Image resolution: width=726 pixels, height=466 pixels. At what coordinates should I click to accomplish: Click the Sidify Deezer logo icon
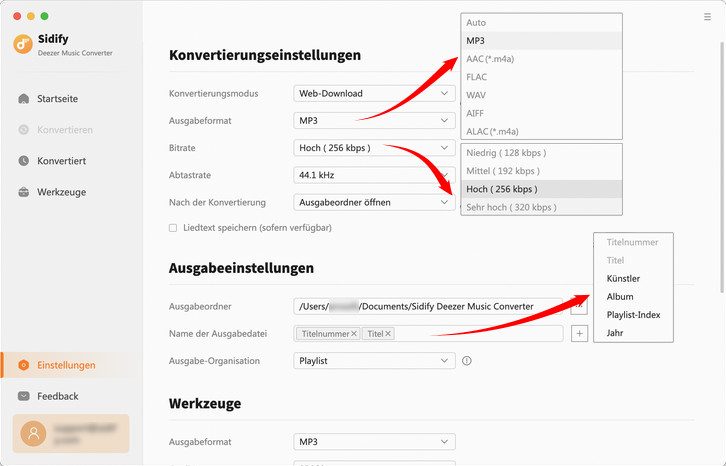(23, 44)
